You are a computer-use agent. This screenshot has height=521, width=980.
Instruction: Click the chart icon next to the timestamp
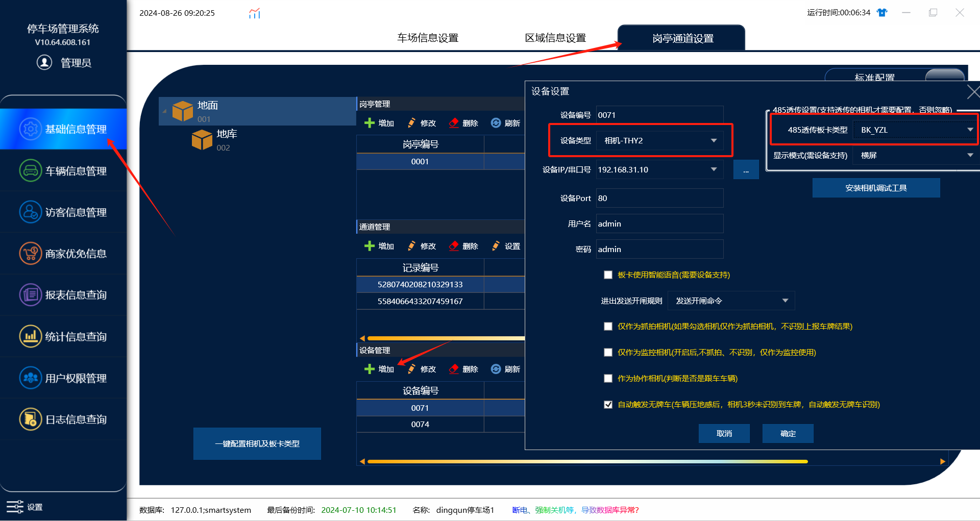coord(255,13)
